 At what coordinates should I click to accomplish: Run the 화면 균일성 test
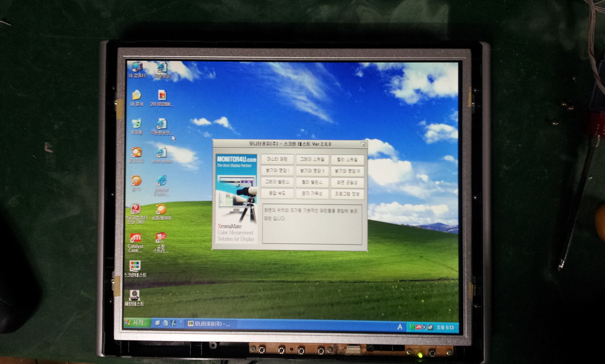[x=347, y=182]
